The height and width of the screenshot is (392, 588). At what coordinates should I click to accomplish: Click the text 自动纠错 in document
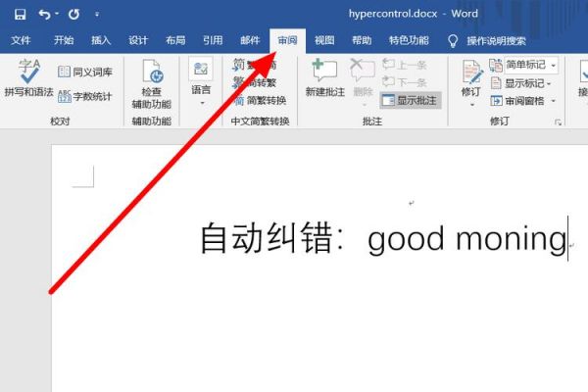[x=267, y=238]
